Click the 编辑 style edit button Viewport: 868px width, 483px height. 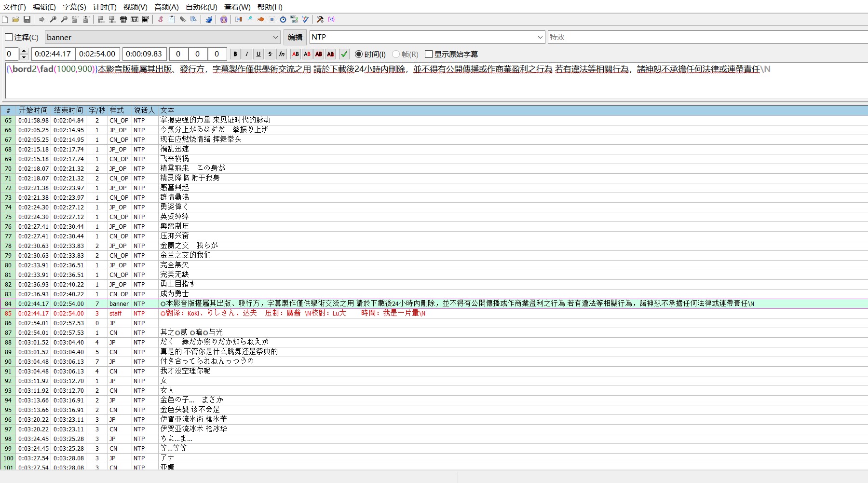(295, 37)
